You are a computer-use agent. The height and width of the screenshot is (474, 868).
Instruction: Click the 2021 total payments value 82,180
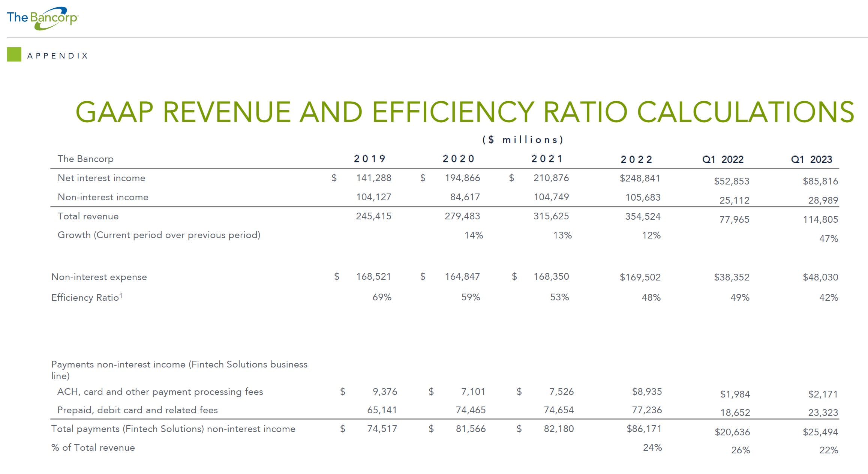pyautogui.click(x=559, y=429)
